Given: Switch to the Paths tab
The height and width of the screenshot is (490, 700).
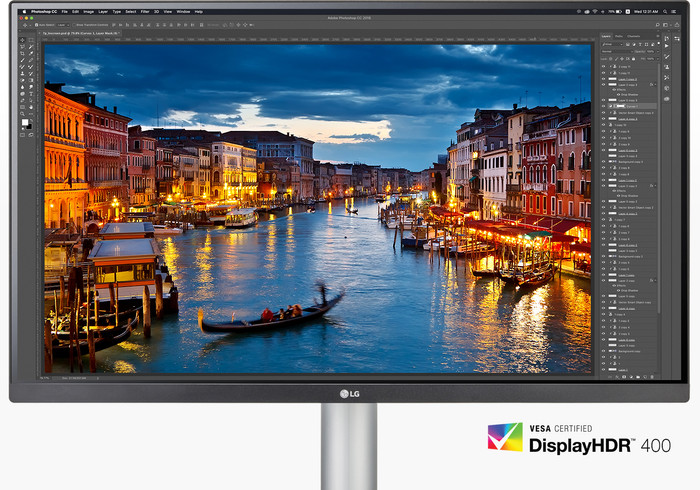Looking at the screenshot, I should point(619,36).
